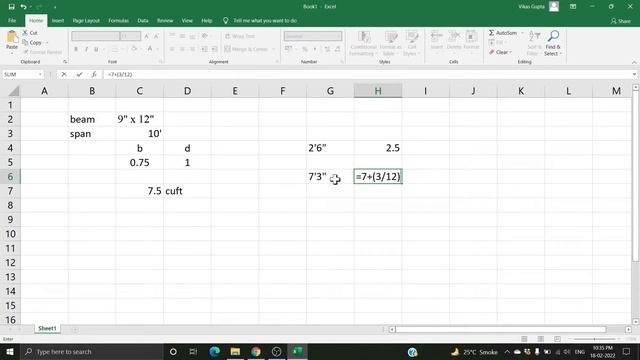This screenshot has width=640, height=360.
Task: Click the Format as Table button
Action: (390, 43)
